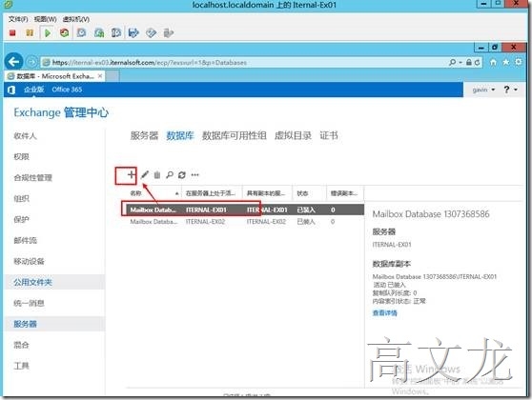Sort by the 状态 column header
Screen dimensions: 532x400
[x=310, y=193]
